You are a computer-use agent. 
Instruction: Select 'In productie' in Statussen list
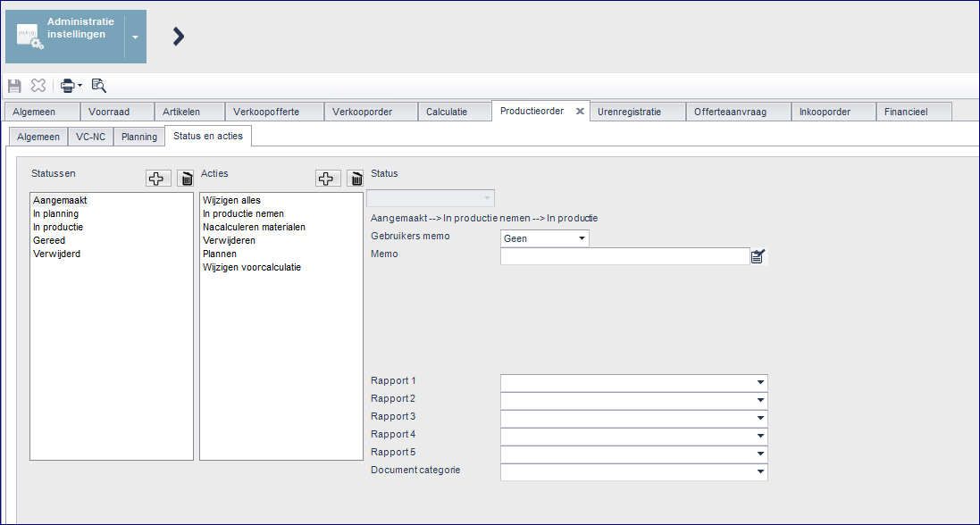pos(58,227)
